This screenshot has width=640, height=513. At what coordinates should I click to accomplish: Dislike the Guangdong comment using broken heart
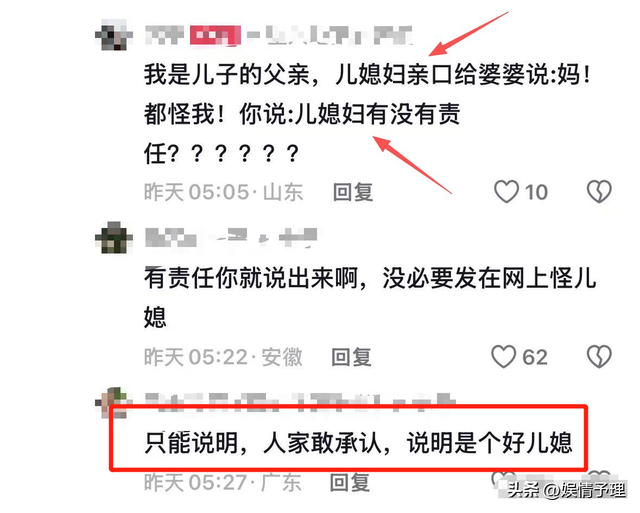click(599, 477)
